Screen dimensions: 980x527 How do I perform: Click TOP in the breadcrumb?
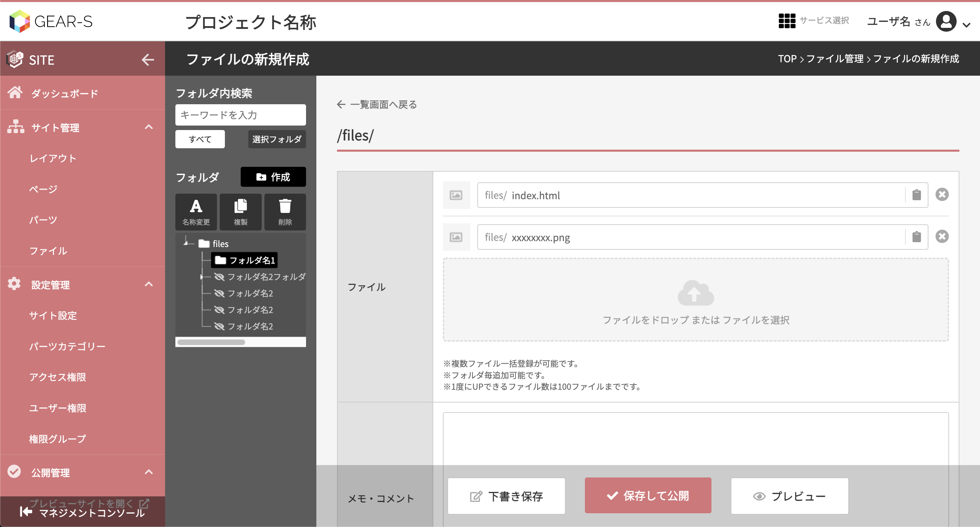[x=787, y=58]
